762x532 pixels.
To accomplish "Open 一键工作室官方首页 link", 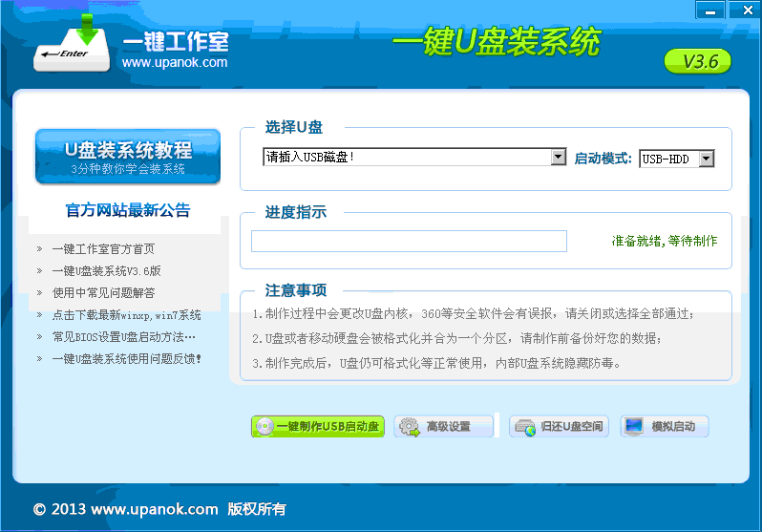I will click(103, 249).
